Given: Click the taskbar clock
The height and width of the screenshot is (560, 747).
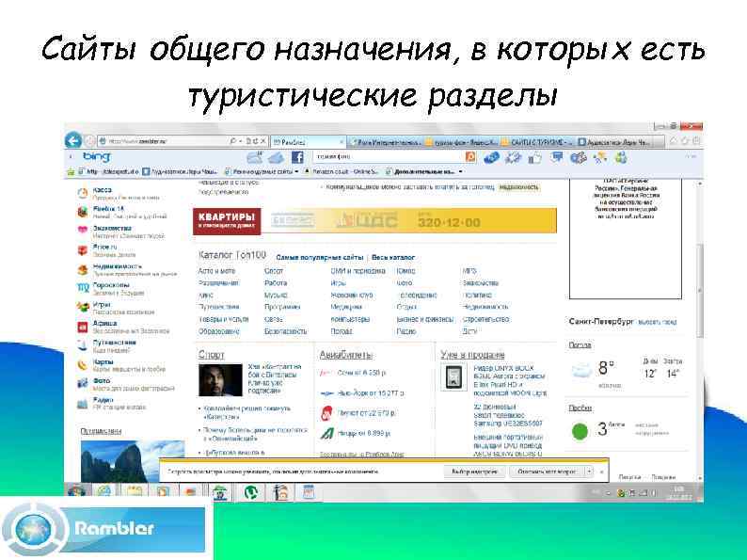Looking at the screenshot, I should [x=678, y=493].
